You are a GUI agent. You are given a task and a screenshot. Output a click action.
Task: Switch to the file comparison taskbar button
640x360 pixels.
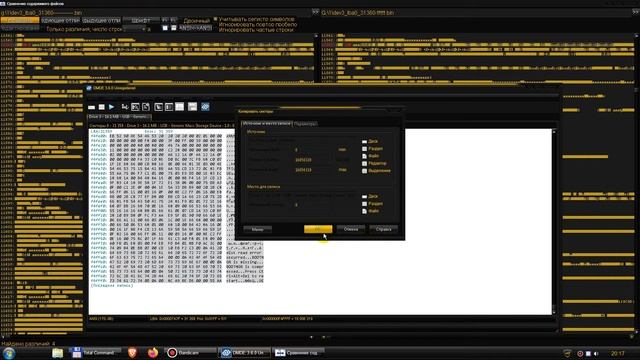(x=298, y=353)
